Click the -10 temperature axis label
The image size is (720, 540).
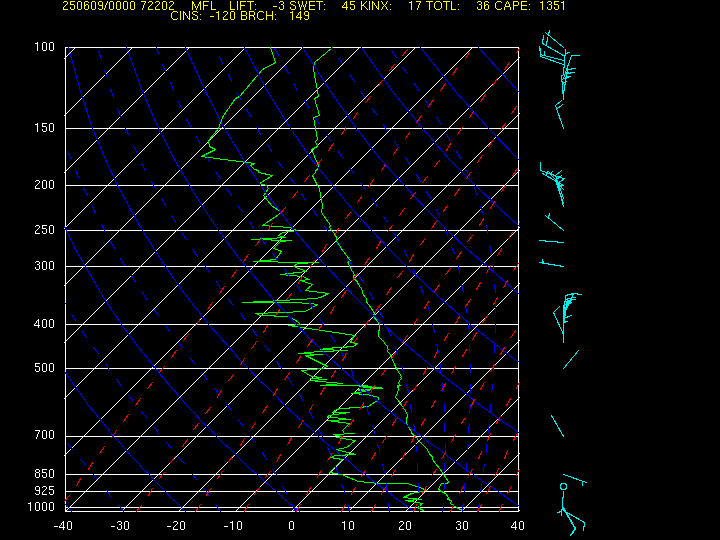(233, 526)
